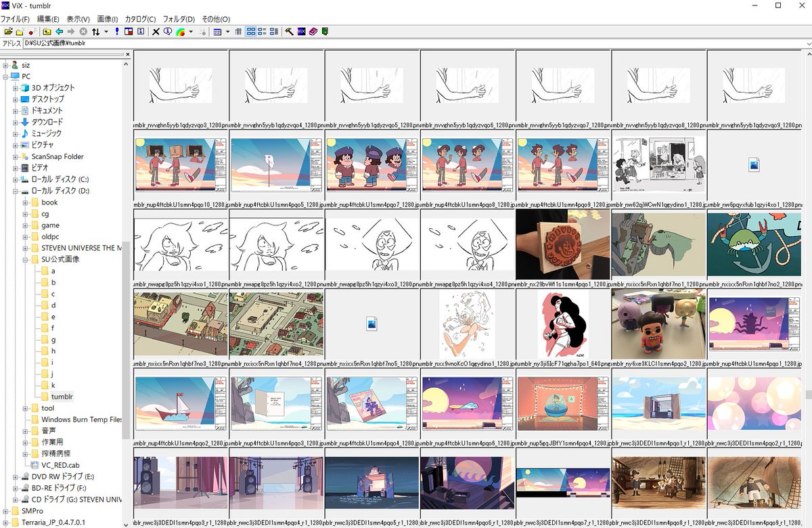Click the green exit door icon
The height and width of the screenshot is (528, 812).
click(324, 31)
